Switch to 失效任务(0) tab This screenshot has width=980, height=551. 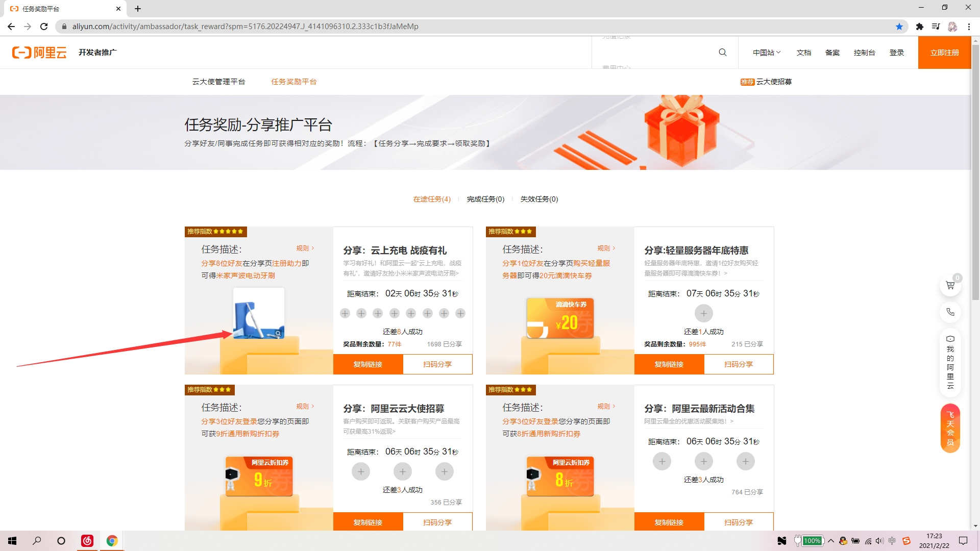pos(539,199)
